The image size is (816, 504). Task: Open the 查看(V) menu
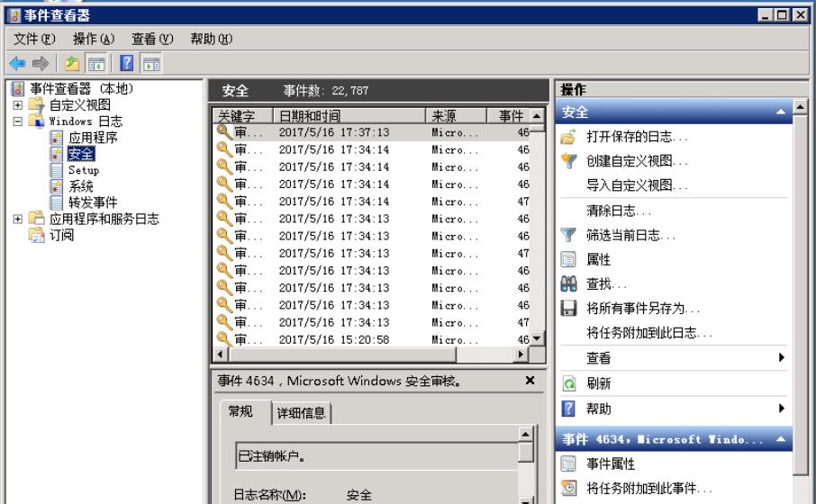click(x=152, y=39)
